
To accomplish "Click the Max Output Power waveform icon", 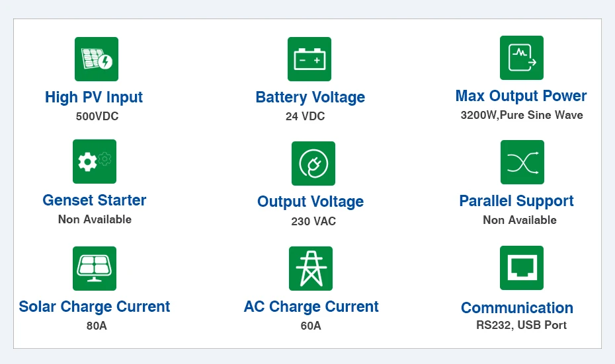I will click(x=521, y=58).
